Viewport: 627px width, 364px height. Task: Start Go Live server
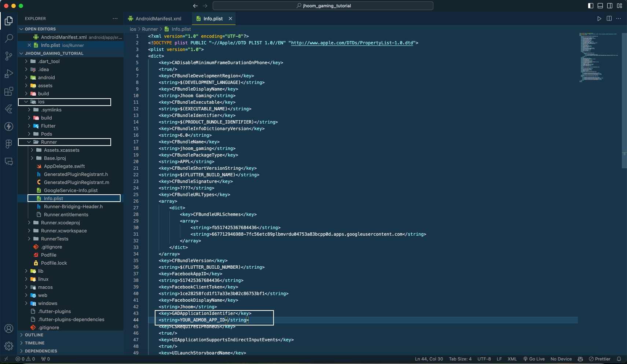pyautogui.click(x=534, y=359)
